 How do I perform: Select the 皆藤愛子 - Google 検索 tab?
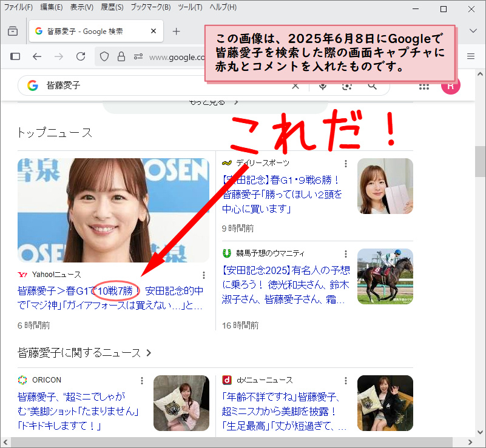[96, 31]
